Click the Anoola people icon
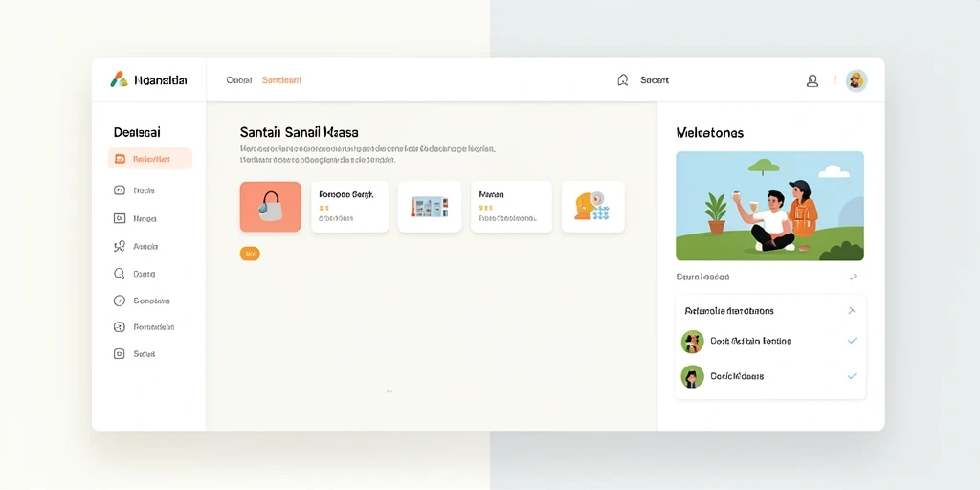980x490 pixels. click(x=120, y=246)
